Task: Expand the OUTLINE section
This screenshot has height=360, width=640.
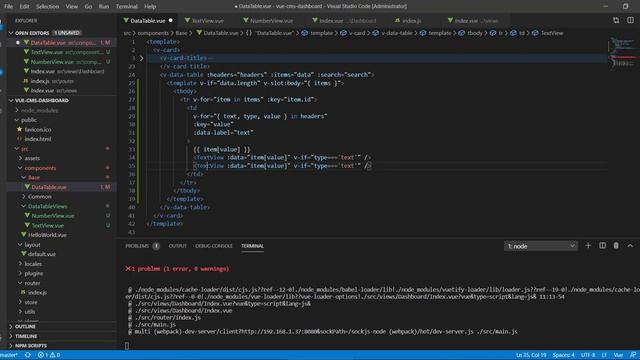Action: (25, 327)
